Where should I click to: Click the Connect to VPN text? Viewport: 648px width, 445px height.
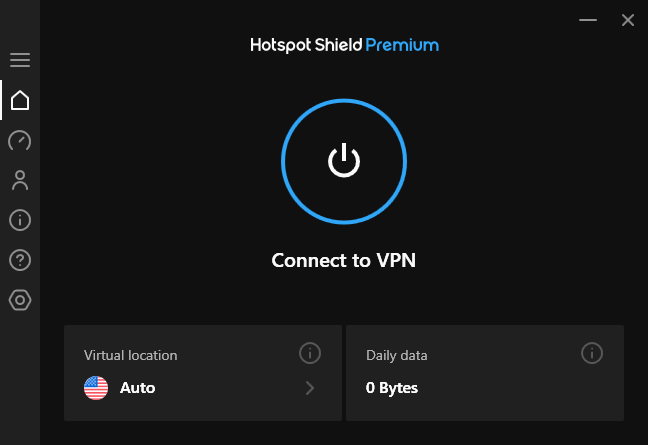coord(343,261)
